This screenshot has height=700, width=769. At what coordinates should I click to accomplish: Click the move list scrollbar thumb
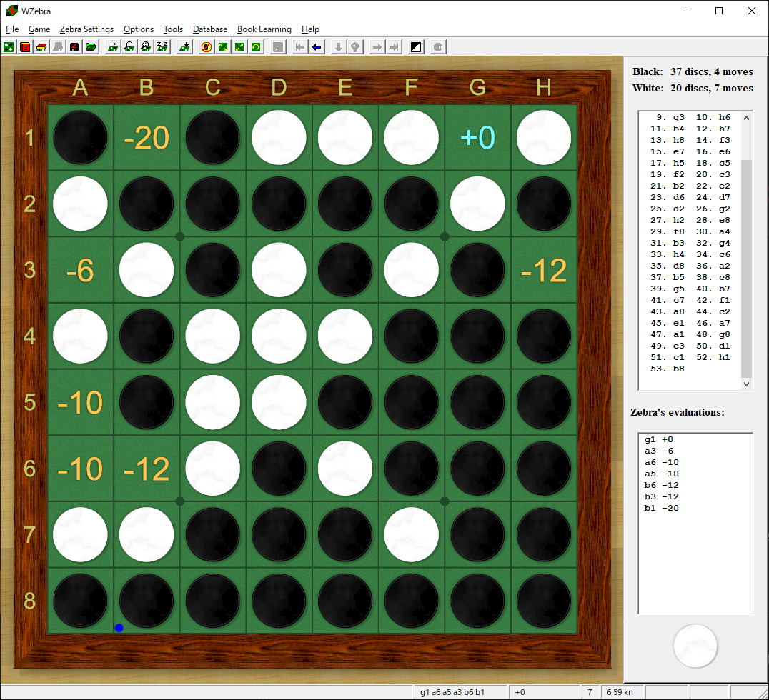746,269
